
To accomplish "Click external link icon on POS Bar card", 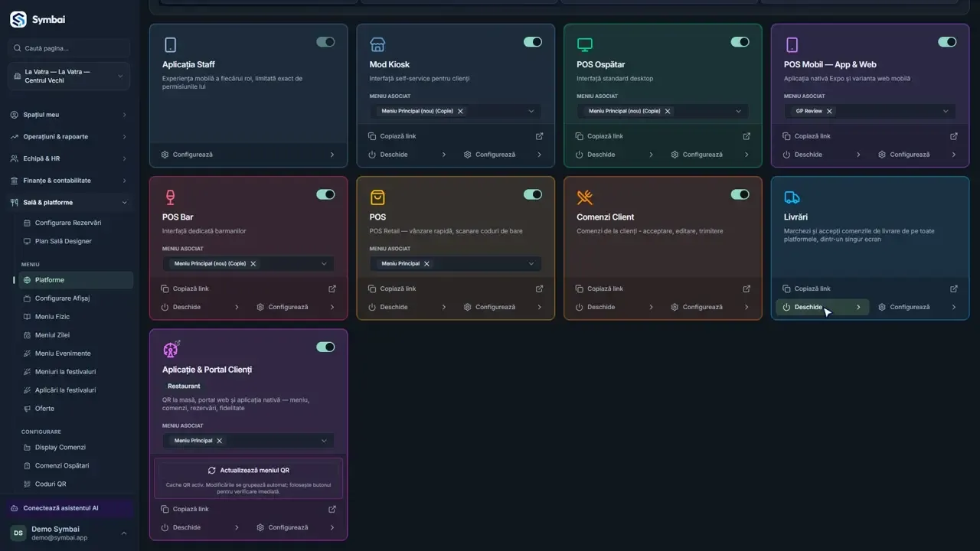I will click(332, 289).
